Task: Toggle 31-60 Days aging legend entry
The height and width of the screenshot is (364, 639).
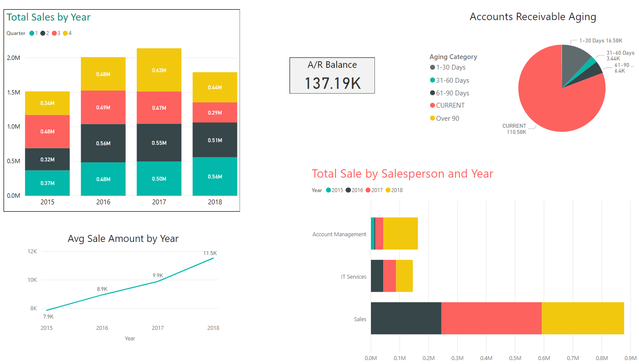Action: [452, 80]
